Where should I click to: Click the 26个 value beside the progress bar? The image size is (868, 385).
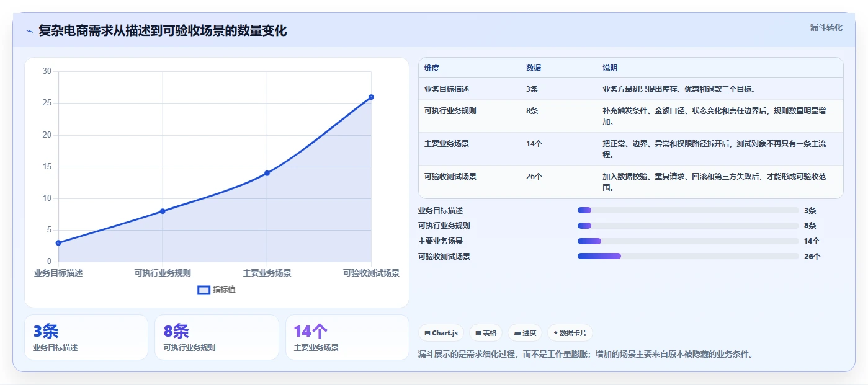click(x=812, y=257)
